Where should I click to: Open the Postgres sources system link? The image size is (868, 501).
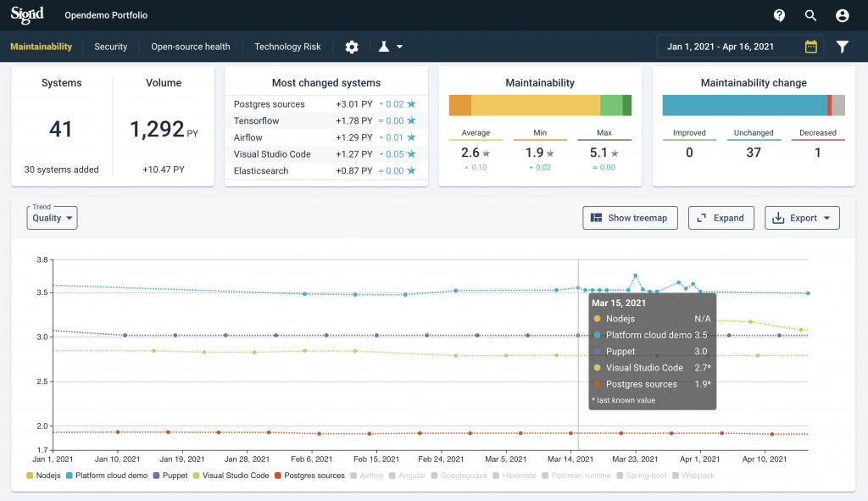(x=269, y=104)
